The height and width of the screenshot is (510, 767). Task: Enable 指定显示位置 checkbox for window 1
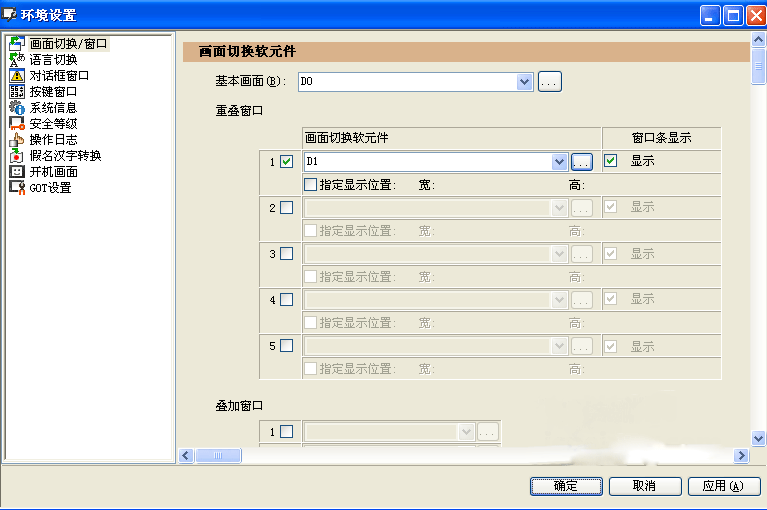pos(310,185)
